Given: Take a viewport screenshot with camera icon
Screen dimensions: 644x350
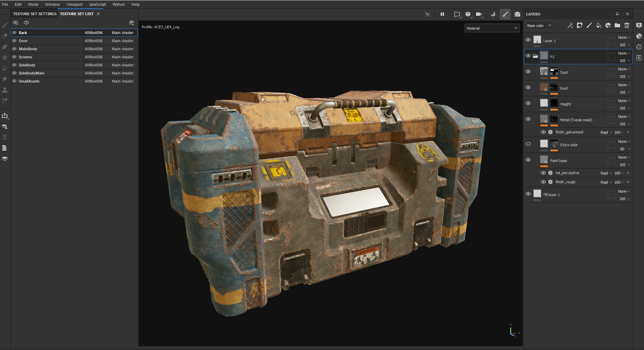Looking at the screenshot, I should 517,14.
